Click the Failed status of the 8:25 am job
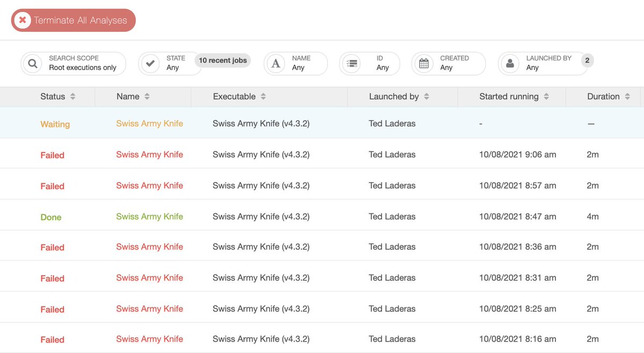This screenshot has width=644, height=353. 53,309
